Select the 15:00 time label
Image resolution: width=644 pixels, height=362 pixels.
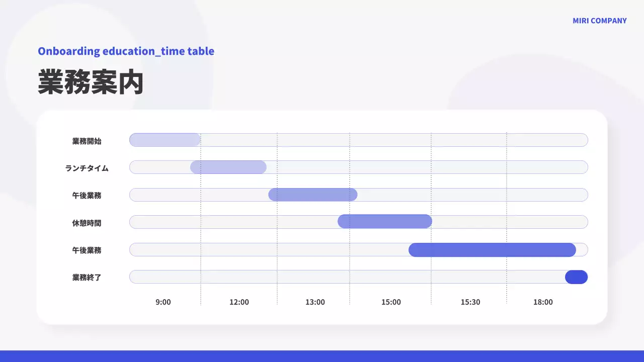pos(391,302)
